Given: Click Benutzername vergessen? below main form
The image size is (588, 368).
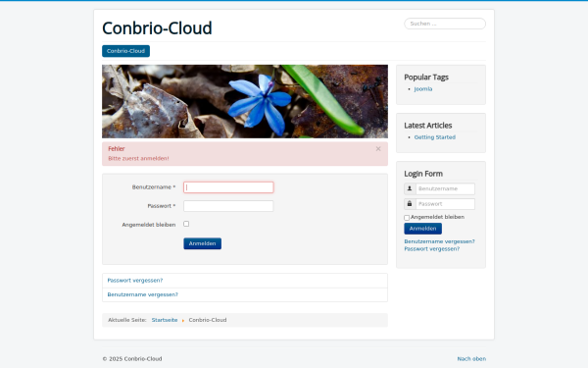Looking at the screenshot, I should [x=142, y=294].
